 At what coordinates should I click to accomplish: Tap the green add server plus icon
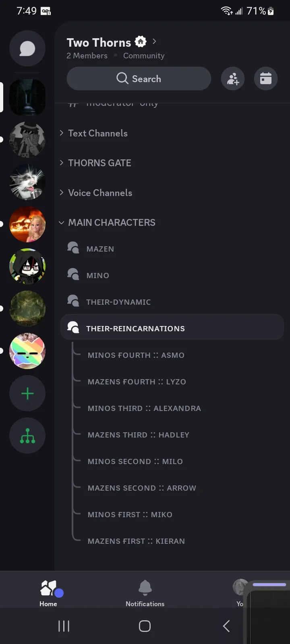click(x=27, y=393)
